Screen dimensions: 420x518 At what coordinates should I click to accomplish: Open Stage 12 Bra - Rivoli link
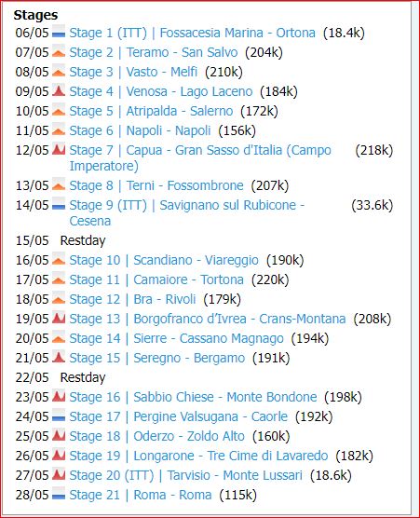coord(132,299)
